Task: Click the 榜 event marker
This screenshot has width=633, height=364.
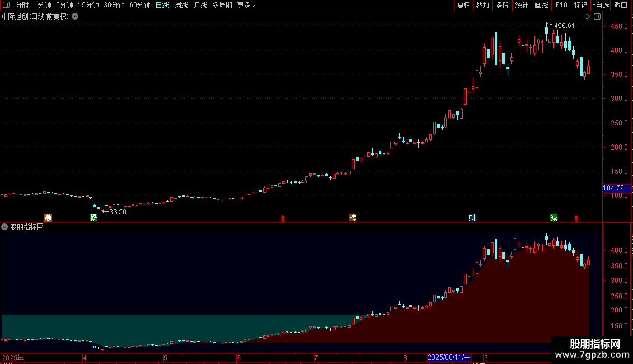Action: 352,218
